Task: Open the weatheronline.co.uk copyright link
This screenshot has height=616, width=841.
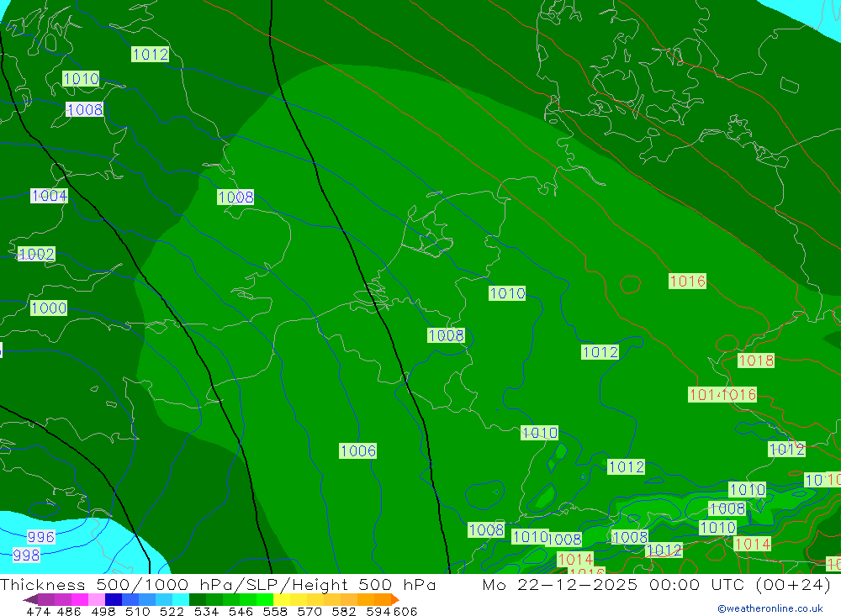Action: pos(770,608)
